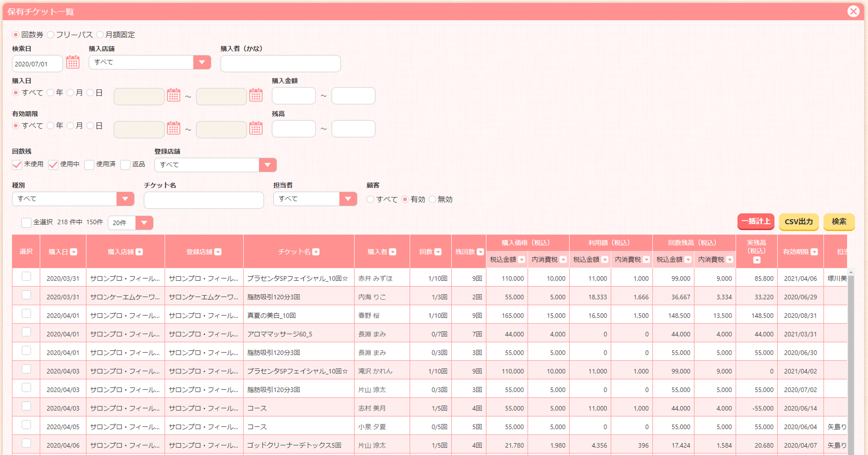The height and width of the screenshot is (455, 868).
Task: Check the 返品 checkbox
Action: [125, 165]
